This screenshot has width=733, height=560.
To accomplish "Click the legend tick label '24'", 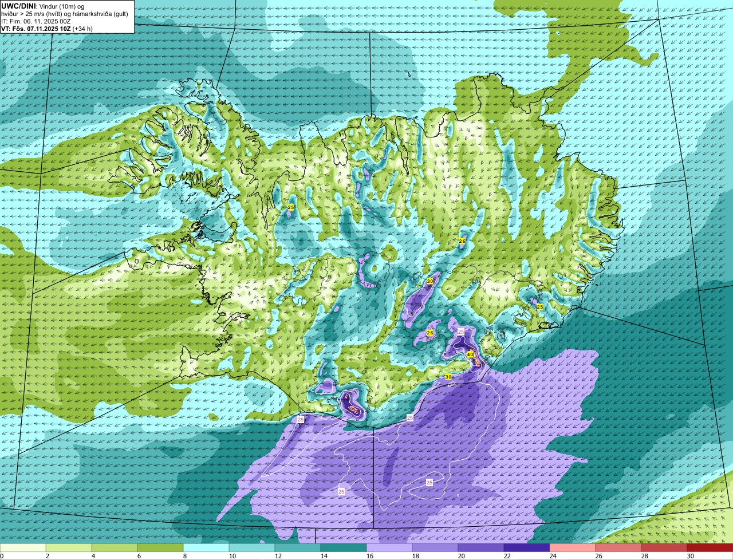I will pyautogui.click(x=553, y=556).
